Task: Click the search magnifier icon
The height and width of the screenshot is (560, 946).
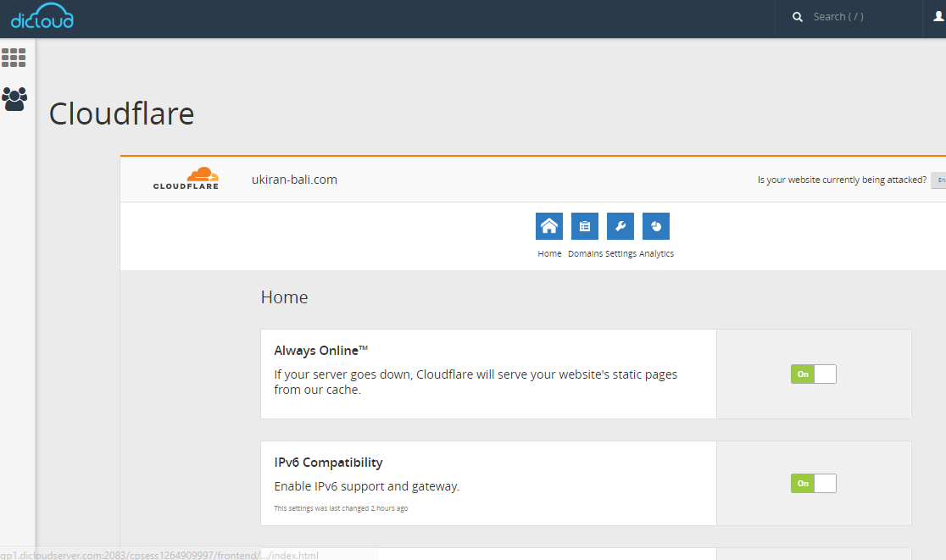Action: click(x=797, y=17)
